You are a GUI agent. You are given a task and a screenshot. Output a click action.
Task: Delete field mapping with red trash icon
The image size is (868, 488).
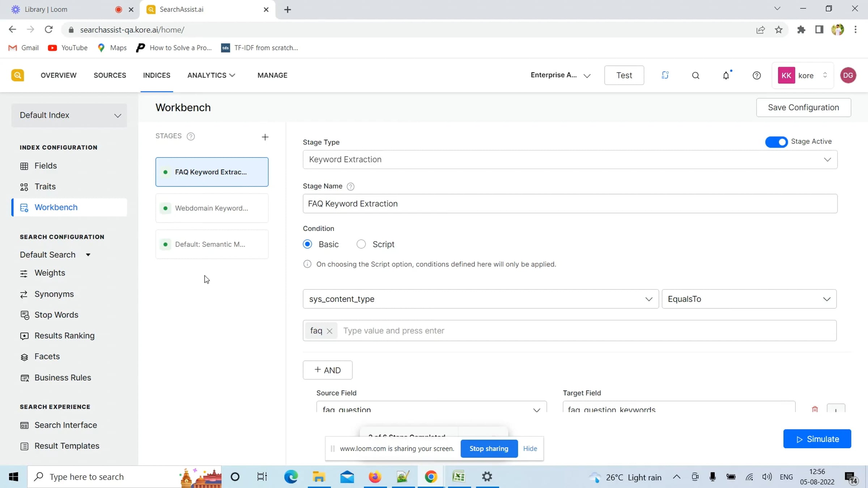[x=815, y=409]
